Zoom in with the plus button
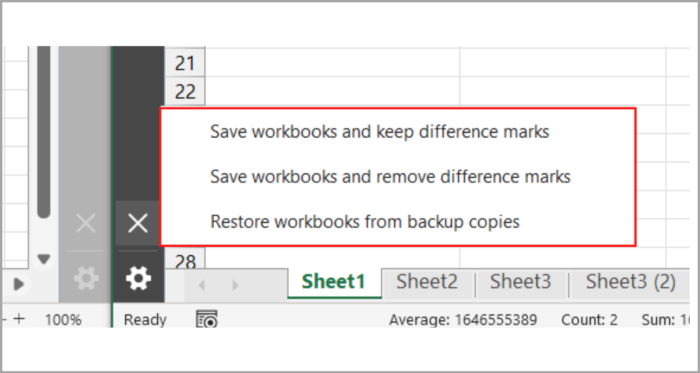 19,319
